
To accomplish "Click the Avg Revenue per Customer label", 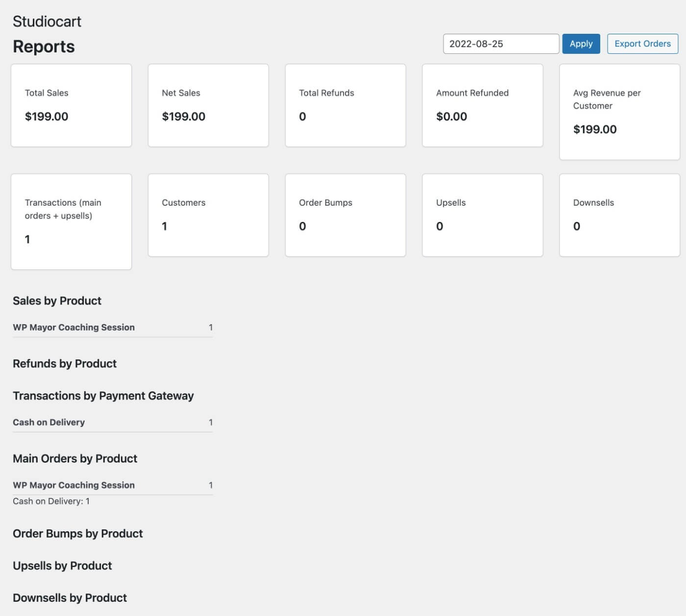I will 607,99.
